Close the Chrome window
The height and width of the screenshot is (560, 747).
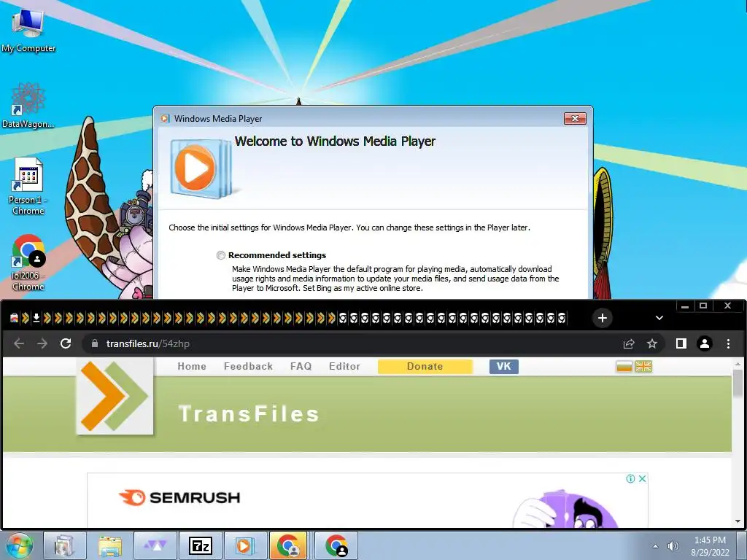coord(727,306)
